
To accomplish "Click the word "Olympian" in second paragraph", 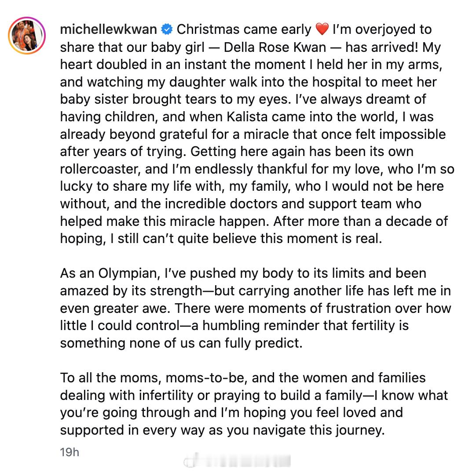I will (129, 274).
